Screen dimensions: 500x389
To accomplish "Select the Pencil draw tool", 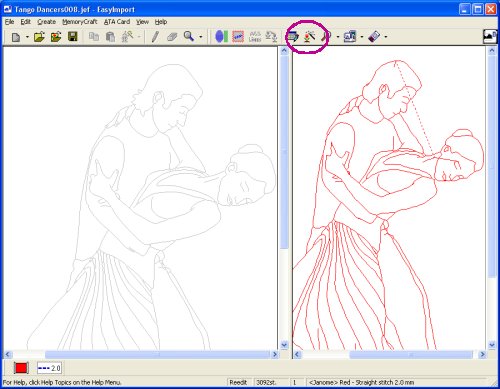I will pyautogui.click(x=155, y=36).
